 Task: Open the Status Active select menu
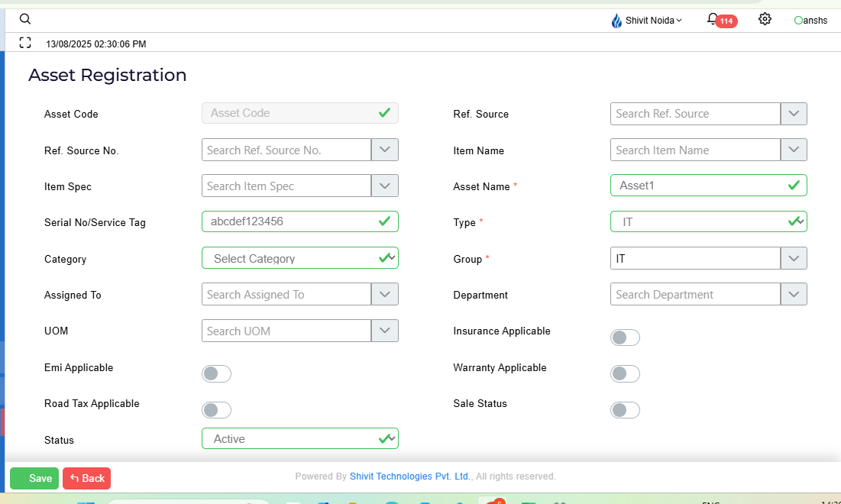pos(299,439)
